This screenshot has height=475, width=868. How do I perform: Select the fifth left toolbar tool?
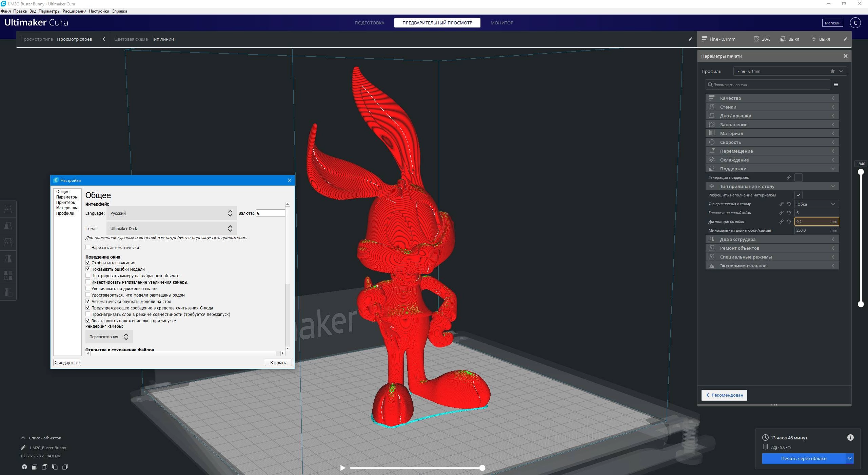click(8, 275)
